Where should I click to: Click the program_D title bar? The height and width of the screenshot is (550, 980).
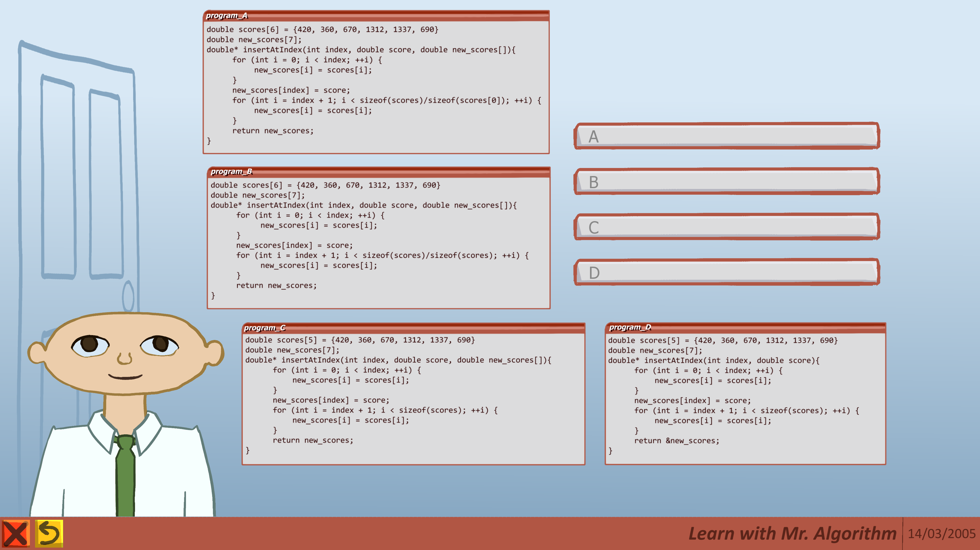click(x=745, y=327)
